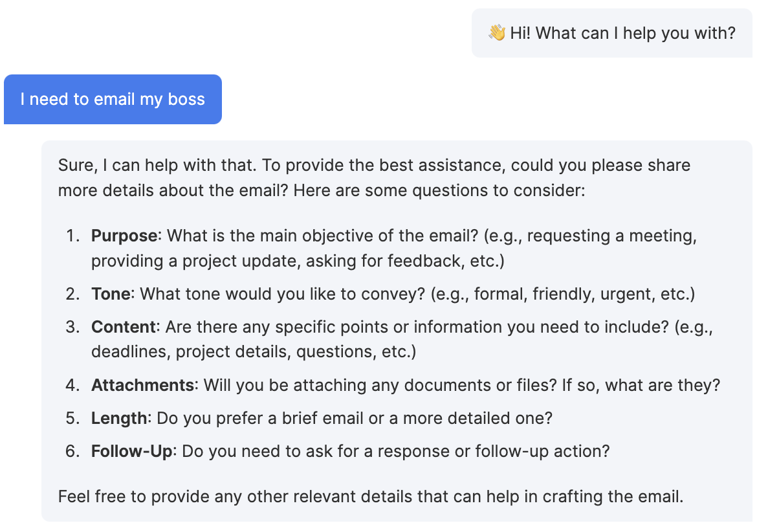Click the bold "Attachments" label
The image size is (757, 532).
click(x=143, y=385)
